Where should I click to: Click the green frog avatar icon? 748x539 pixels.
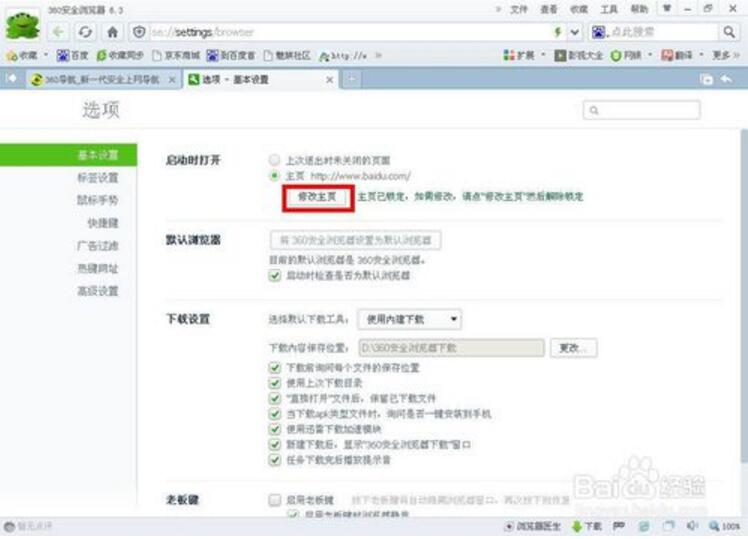(x=22, y=25)
